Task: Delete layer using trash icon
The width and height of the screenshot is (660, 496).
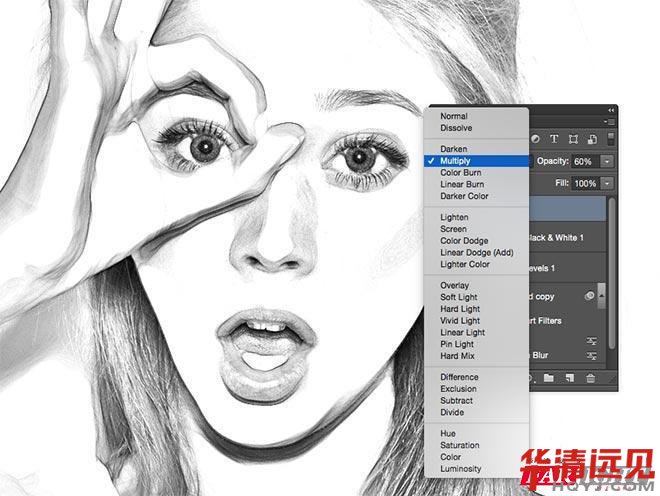Action: 591,378
